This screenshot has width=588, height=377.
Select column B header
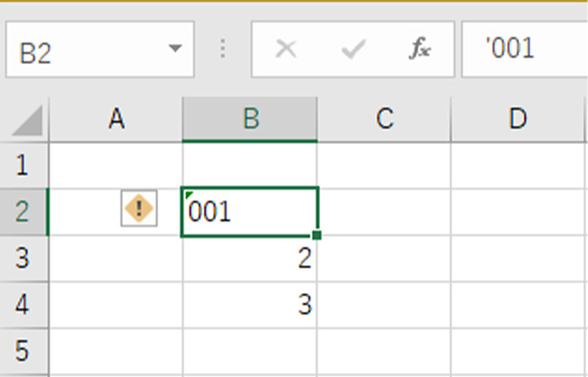point(250,119)
